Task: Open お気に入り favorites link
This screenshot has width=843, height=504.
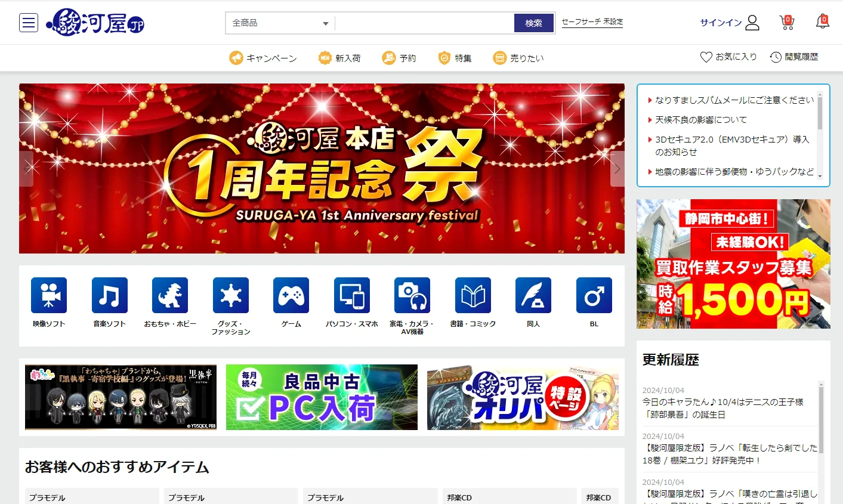Action: point(736,57)
